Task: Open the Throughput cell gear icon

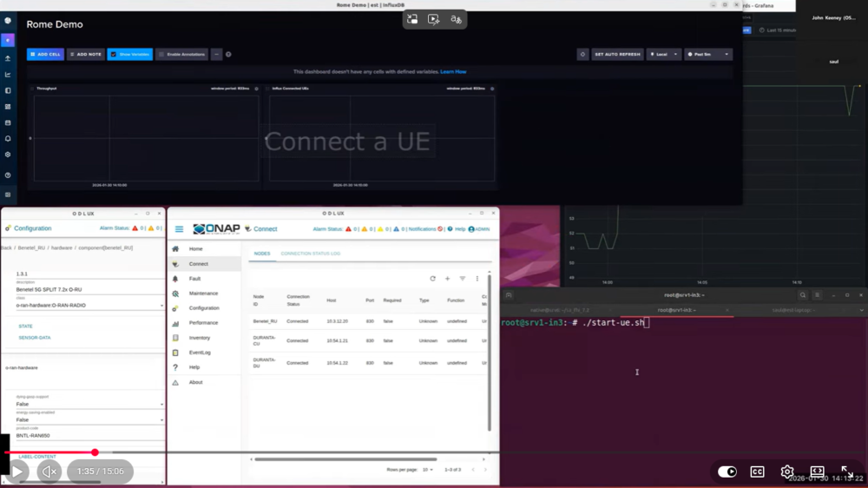Action: (x=256, y=89)
